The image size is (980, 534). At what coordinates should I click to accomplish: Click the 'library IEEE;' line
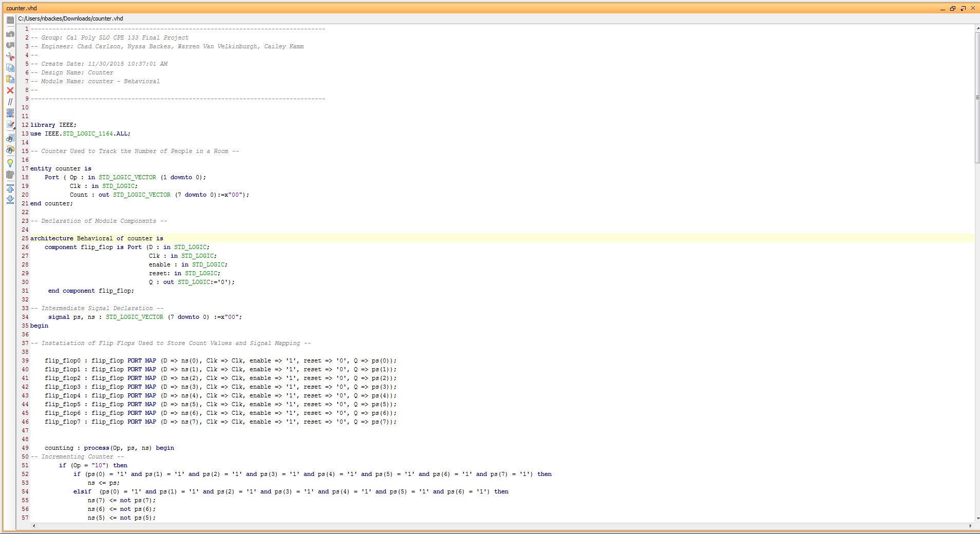(x=53, y=125)
